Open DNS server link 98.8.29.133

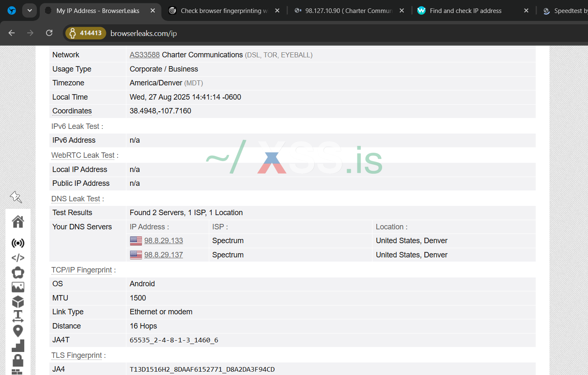click(163, 241)
